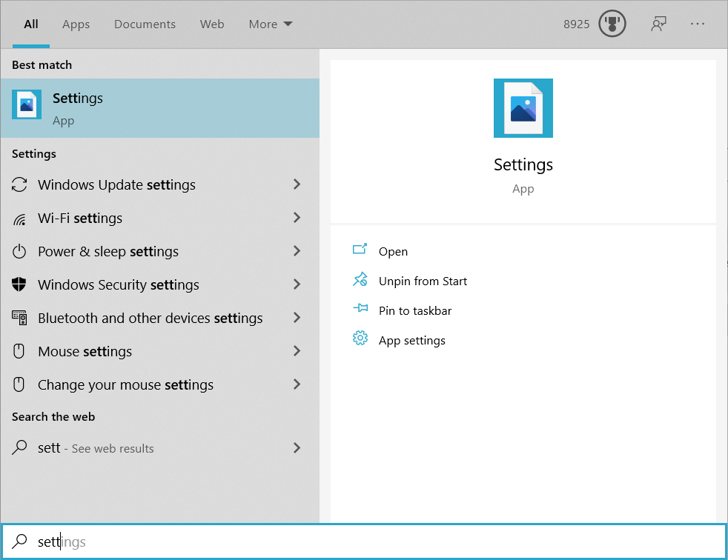Click the search input field
The height and width of the screenshot is (560, 728).
click(x=364, y=541)
